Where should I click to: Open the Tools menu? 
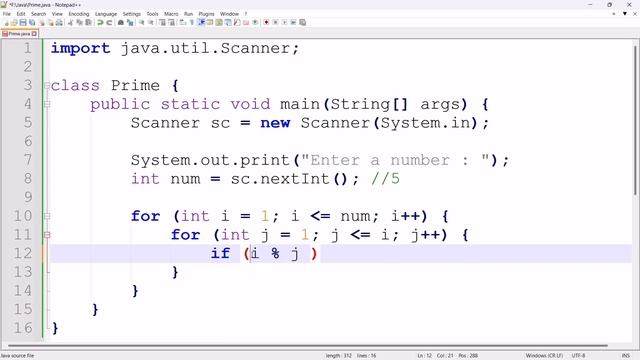pyautogui.click(x=152, y=14)
